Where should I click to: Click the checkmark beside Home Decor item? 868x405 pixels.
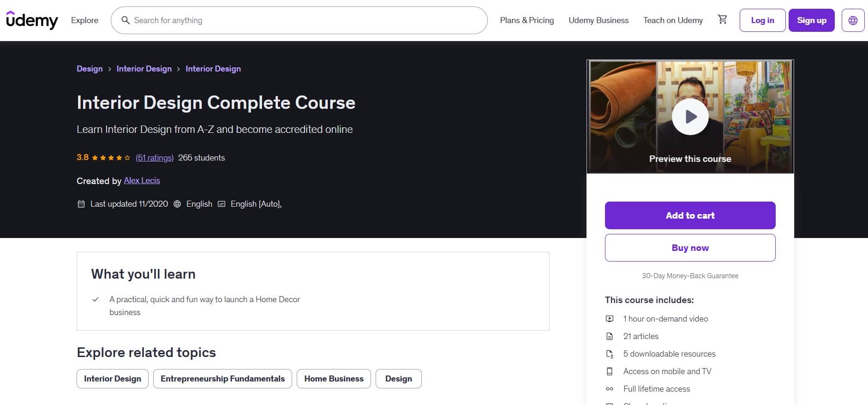pos(96,299)
